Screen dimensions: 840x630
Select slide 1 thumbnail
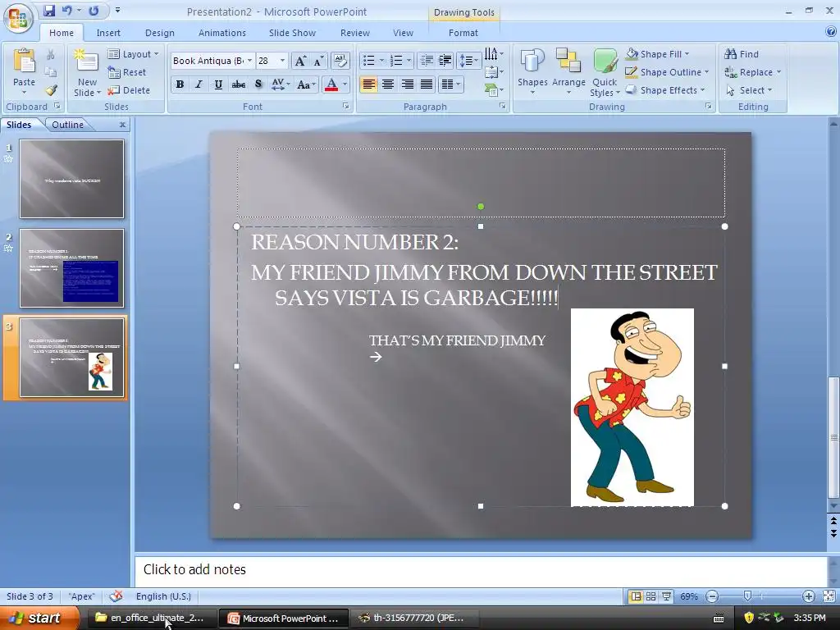72,179
